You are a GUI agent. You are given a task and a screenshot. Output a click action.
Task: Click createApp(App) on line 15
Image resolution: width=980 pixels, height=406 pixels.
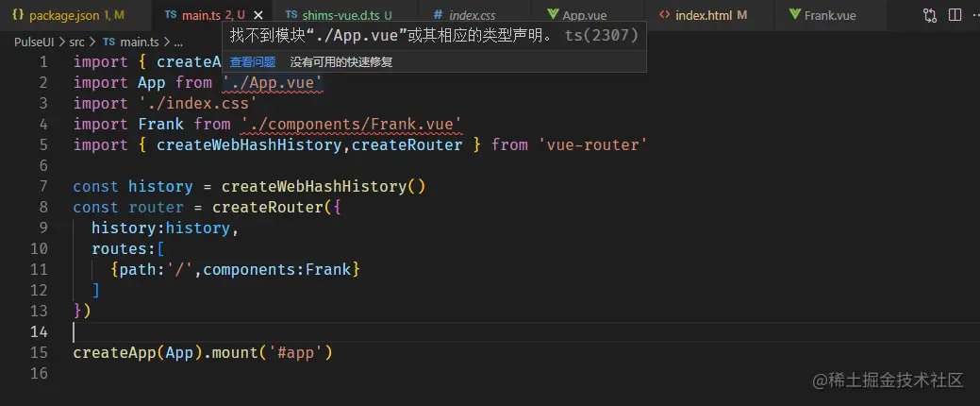[x=138, y=352]
